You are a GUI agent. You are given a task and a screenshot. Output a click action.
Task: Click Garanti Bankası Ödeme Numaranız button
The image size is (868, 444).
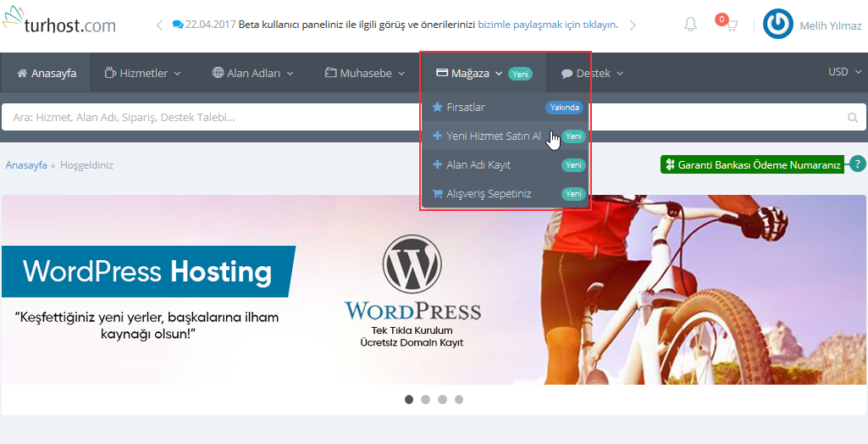[752, 164]
